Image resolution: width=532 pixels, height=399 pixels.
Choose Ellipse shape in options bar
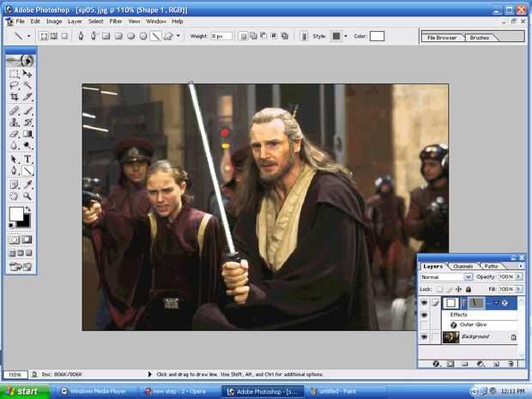[x=131, y=36]
